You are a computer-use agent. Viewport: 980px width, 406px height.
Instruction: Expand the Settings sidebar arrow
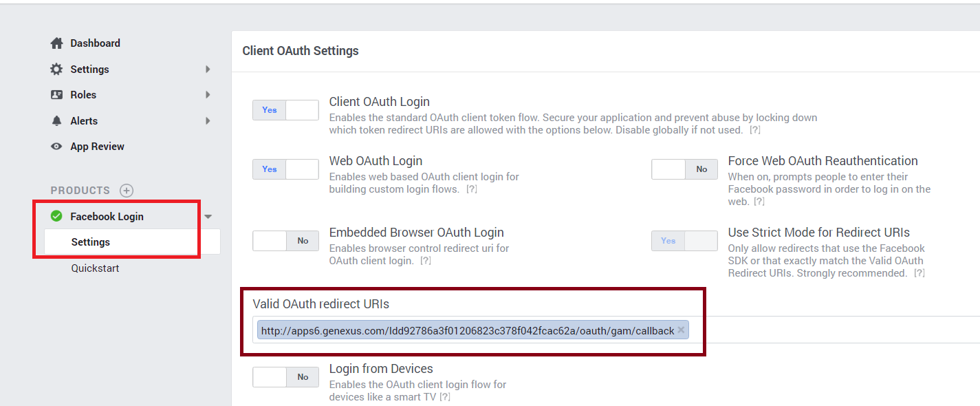pyautogui.click(x=208, y=70)
